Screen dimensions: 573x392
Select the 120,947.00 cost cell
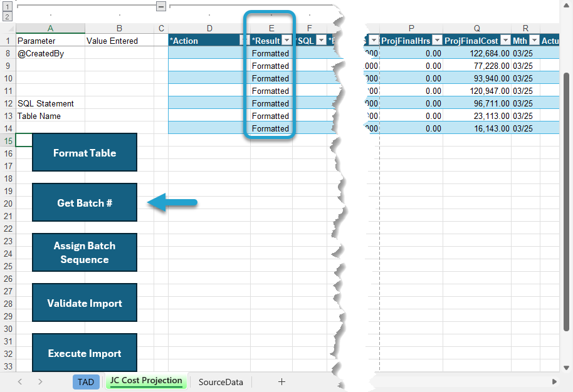(477, 91)
